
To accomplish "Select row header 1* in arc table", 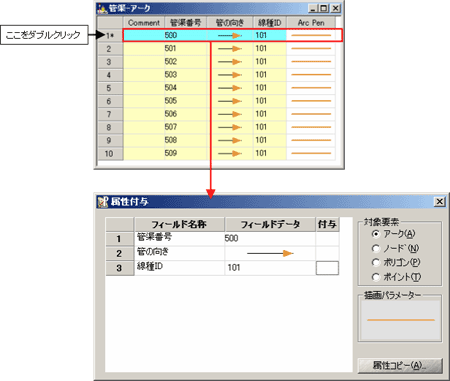I will (110, 35).
